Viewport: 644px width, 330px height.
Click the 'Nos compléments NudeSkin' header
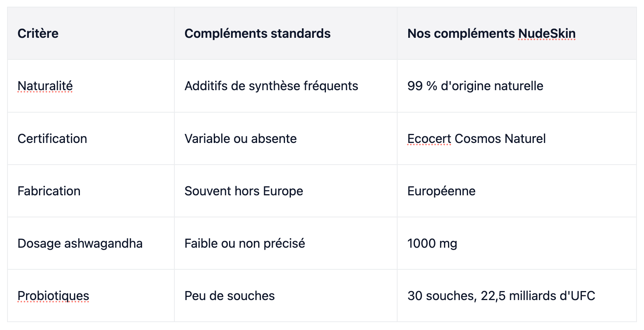(517, 33)
